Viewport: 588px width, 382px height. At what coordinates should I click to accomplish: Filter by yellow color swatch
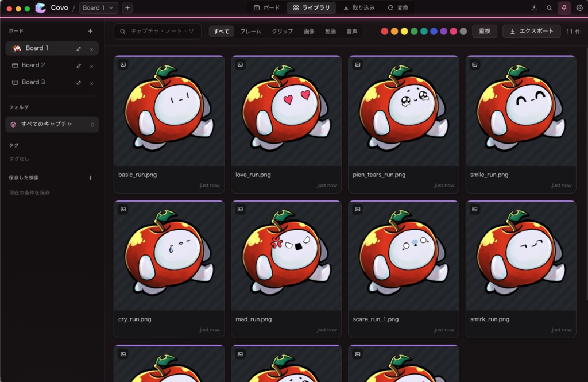pyautogui.click(x=404, y=32)
